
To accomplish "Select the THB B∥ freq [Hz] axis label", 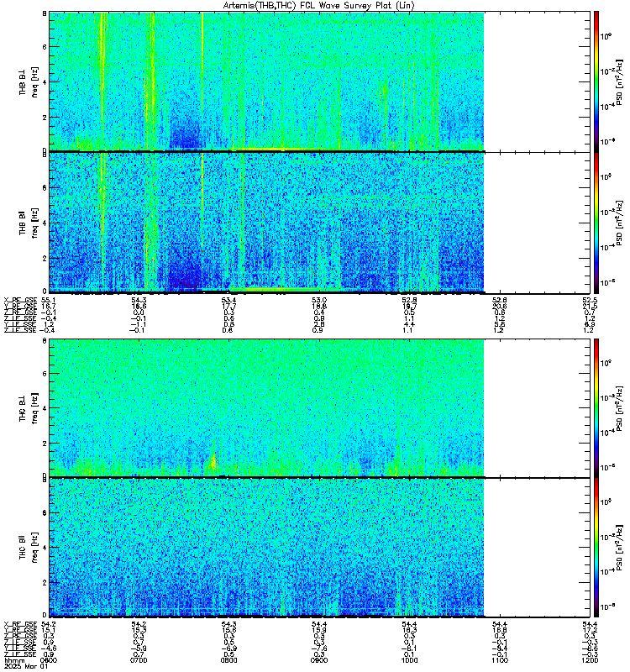I will [29, 223].
